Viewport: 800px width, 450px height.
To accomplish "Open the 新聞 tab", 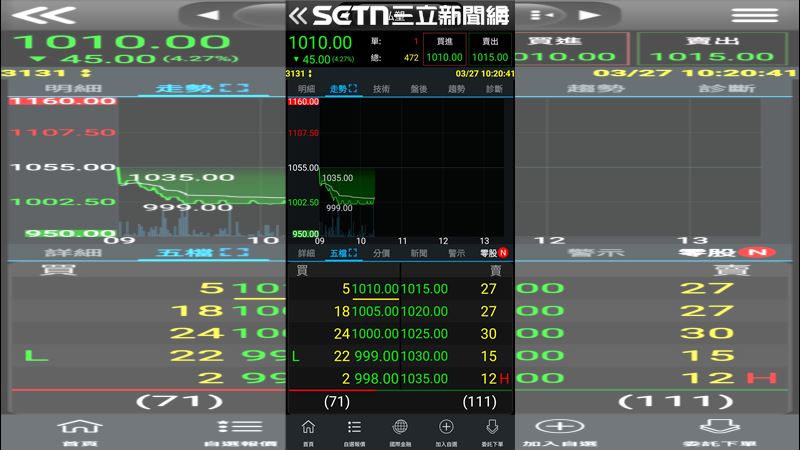I will coord(418,253).
